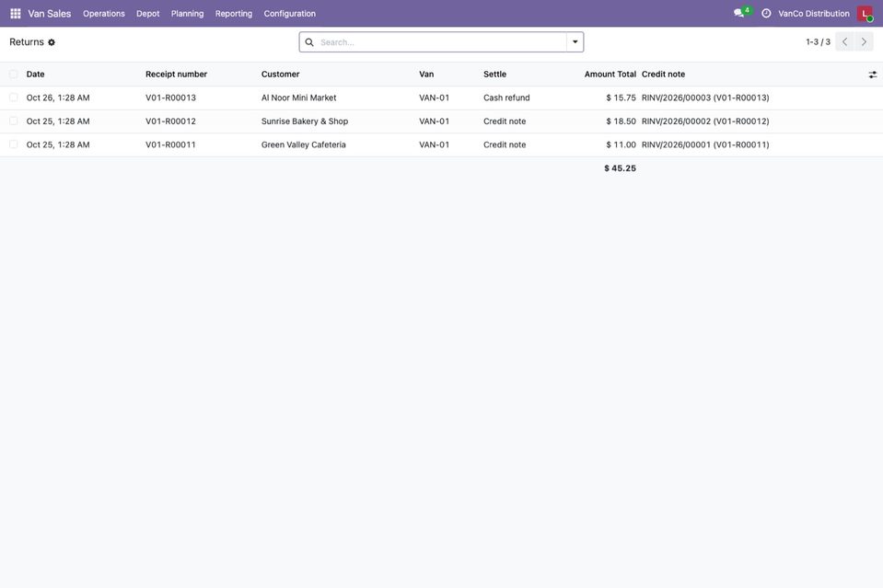This screenshot has width=883, height=588.
Task: Expand the search filter options dropdown
Action: (575, 42)
